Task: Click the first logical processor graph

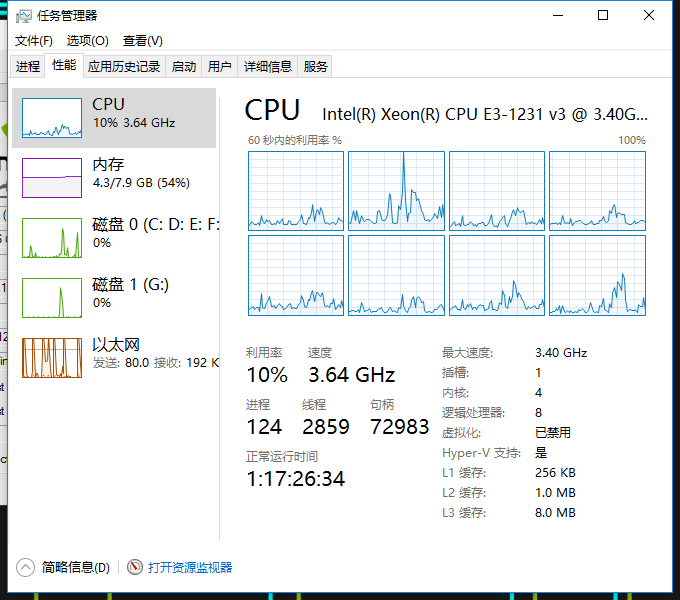Action: click(296, 190)
